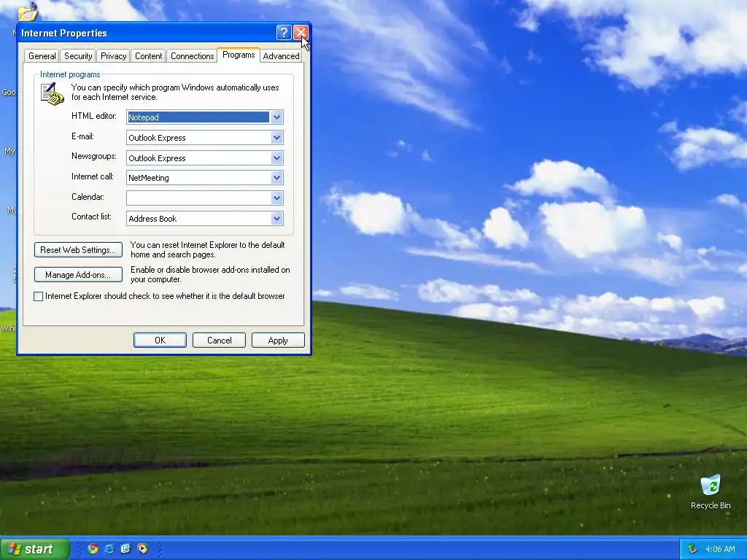Click the Cancel button
Viewport: 747px width, 560px height.
(219, 340)
